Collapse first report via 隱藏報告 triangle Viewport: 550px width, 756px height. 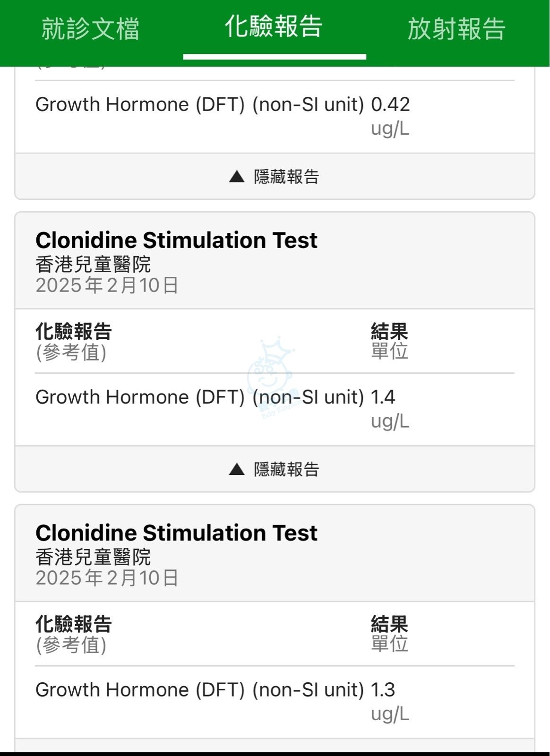point(275,176)
